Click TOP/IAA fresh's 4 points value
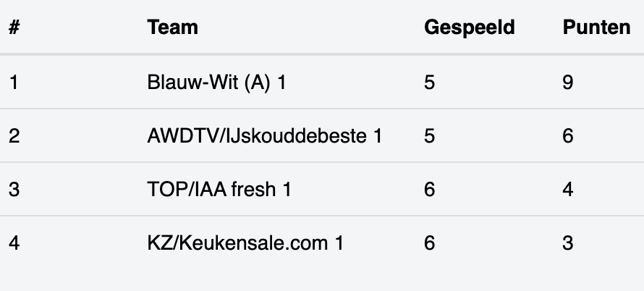644x291 pixels. click(567, 189)
